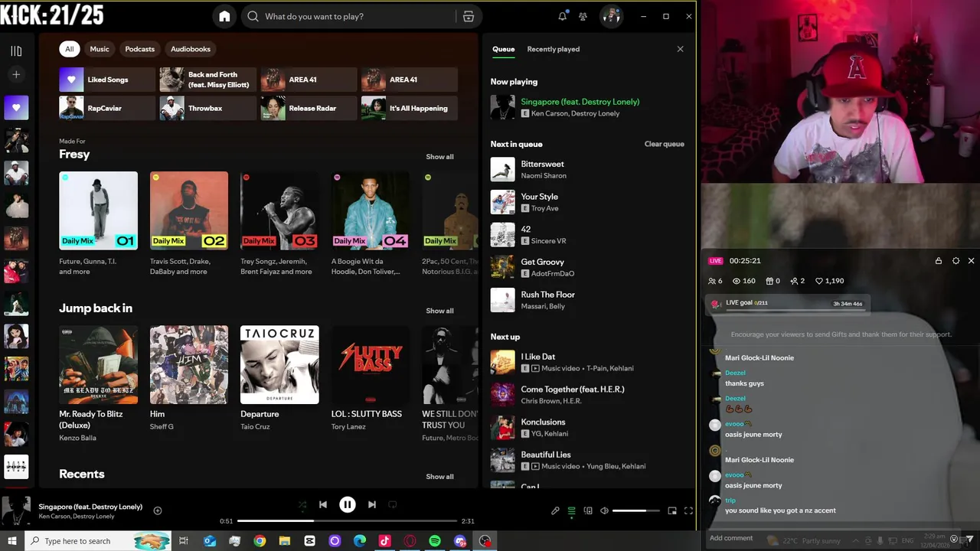Open Spotify from the taskbar
Image resolution: width=980 pixels, height=551 pixels.
click(435, 541)
